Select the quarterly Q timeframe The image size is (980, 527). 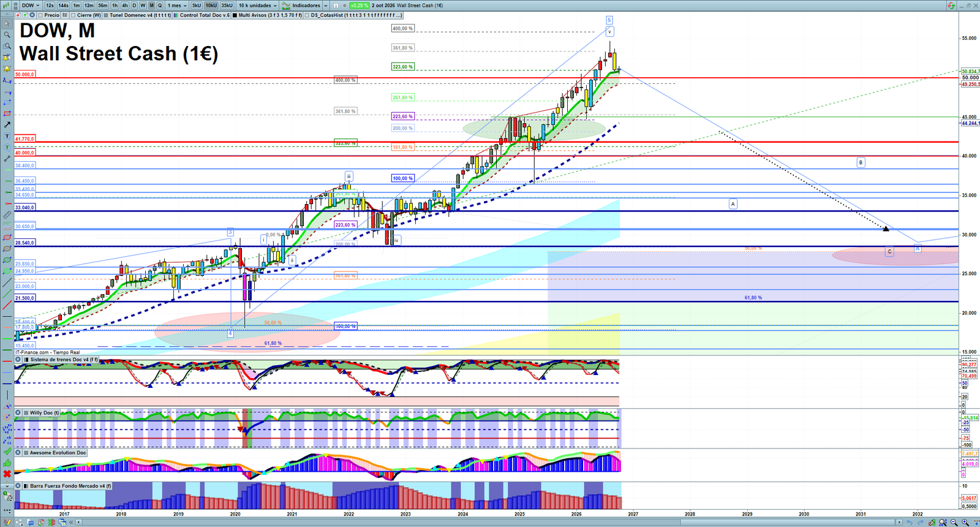tap(160, 6)
